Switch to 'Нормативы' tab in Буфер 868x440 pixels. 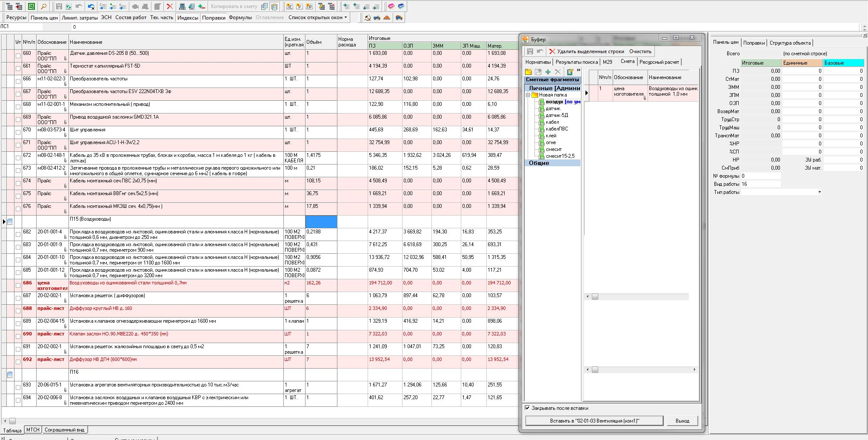[538, 62]
